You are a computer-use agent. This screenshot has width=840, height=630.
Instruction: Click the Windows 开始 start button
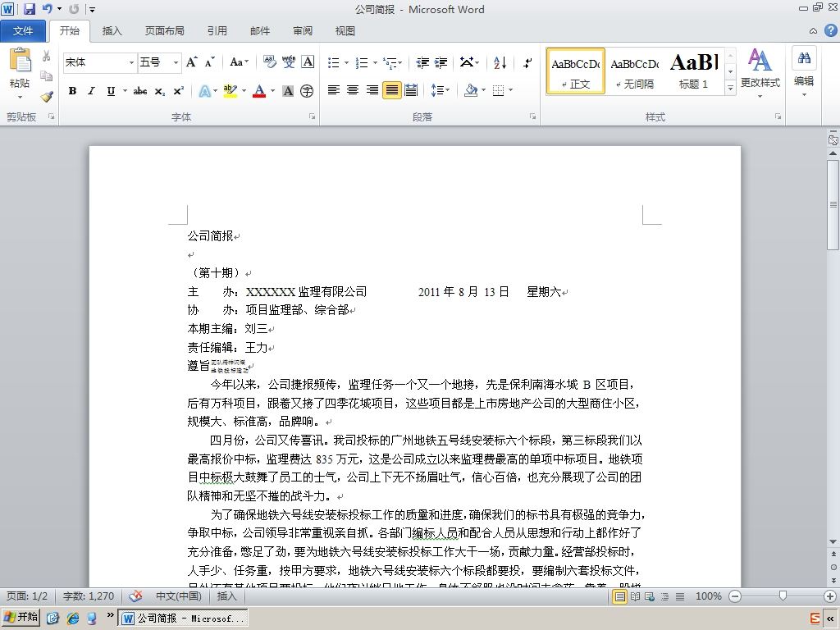point(21,618)
